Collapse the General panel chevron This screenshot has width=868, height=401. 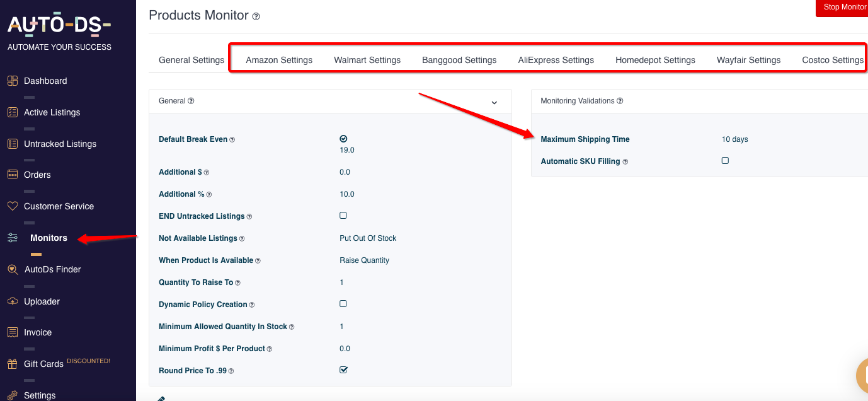point(494,102)
